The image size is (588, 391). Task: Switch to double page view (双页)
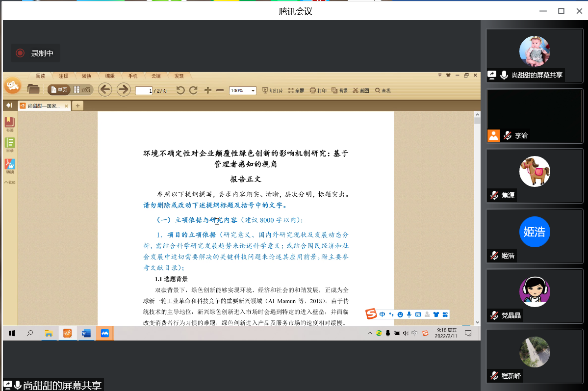82,90
